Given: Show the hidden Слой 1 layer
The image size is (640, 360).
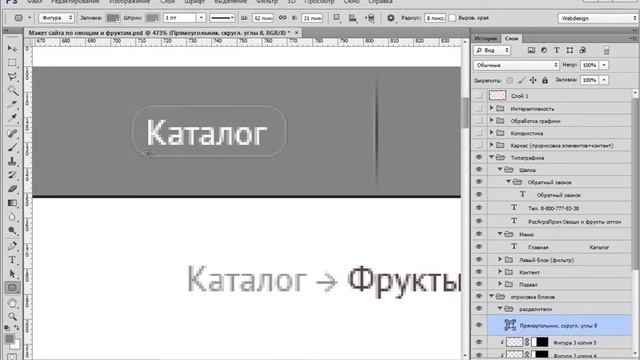Looking at the screenshot, I should click(479, 96).
